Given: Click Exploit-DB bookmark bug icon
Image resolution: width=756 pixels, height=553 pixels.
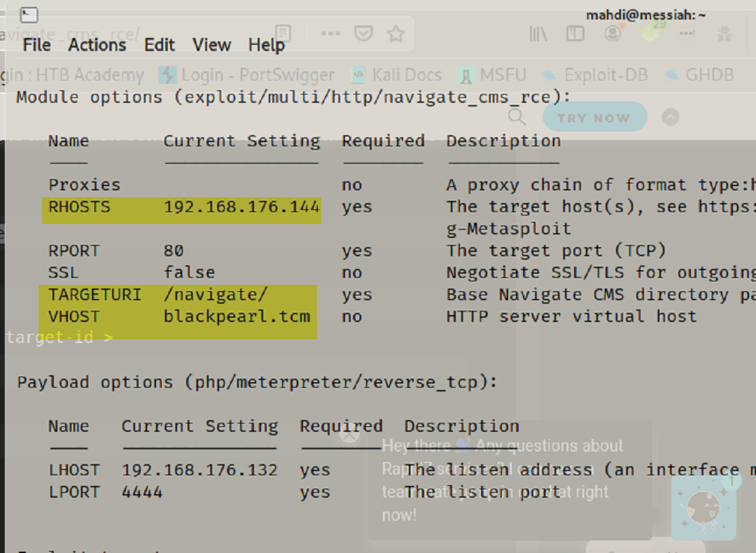Looking at the screenshot, I should click(x=549, y=75).
